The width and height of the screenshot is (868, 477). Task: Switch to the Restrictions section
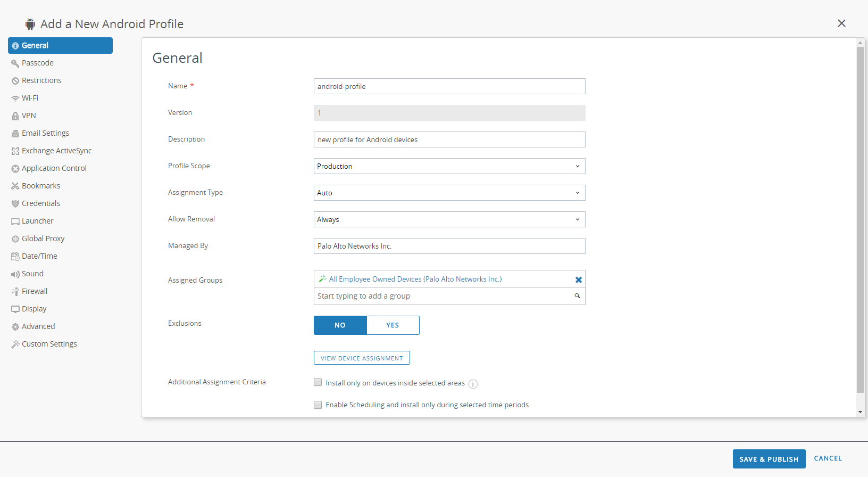click(41, 80)
